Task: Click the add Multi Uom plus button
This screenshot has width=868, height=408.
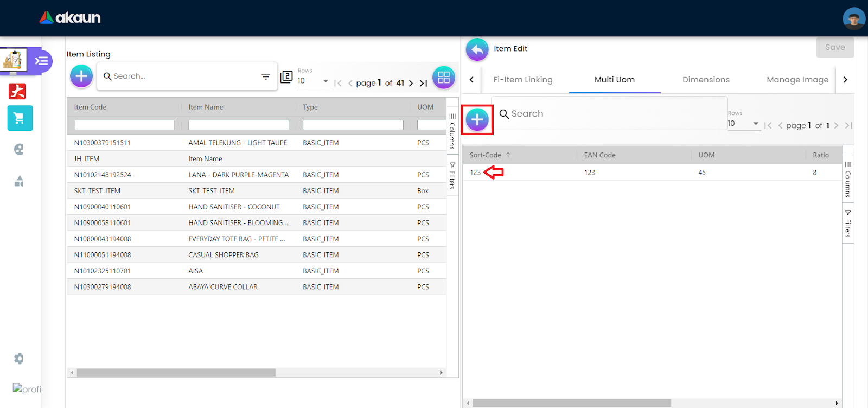Action: 477,120
